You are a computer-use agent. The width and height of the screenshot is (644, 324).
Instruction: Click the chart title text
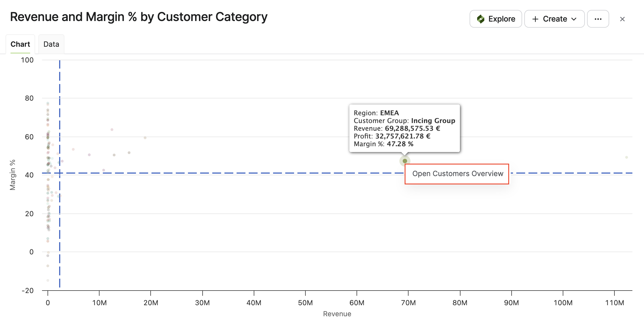(139, 17)
